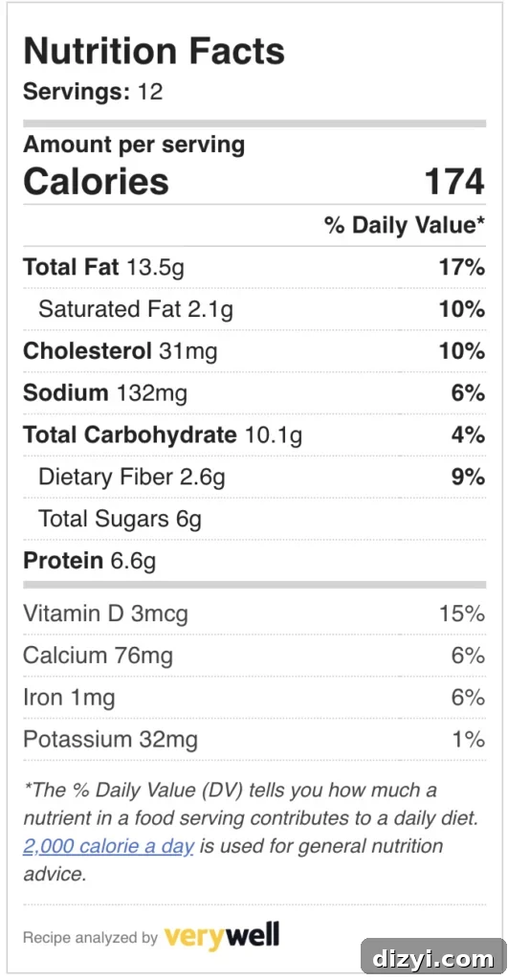Click the Servings: 12 text
The width and height of the screenshot is (508, 980).
pyautogui.click(x=93, y=92)
